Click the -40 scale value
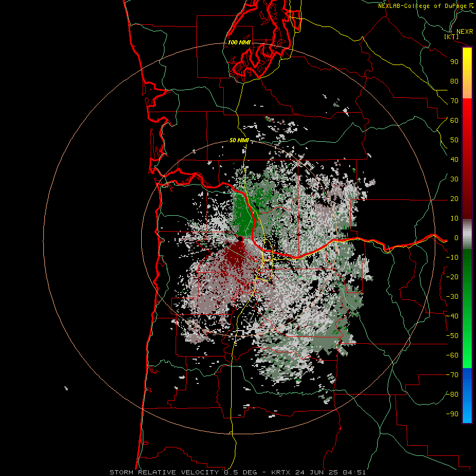 click(x=452, y=316)
